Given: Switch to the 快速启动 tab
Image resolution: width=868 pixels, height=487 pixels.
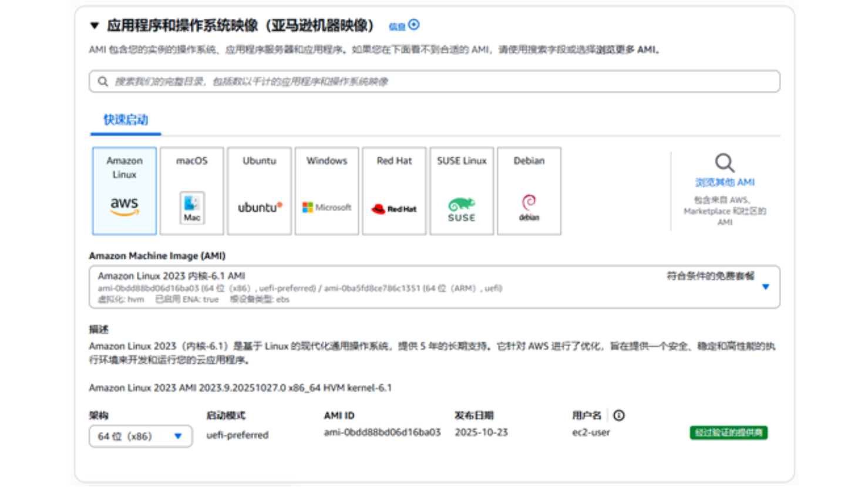Looking at the screenshot, I should tap(126, 120).
